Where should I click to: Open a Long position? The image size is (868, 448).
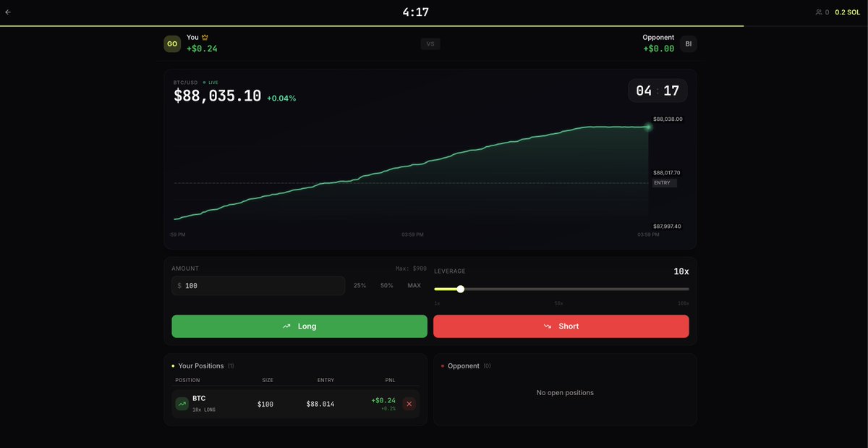(x=299, y=326)
